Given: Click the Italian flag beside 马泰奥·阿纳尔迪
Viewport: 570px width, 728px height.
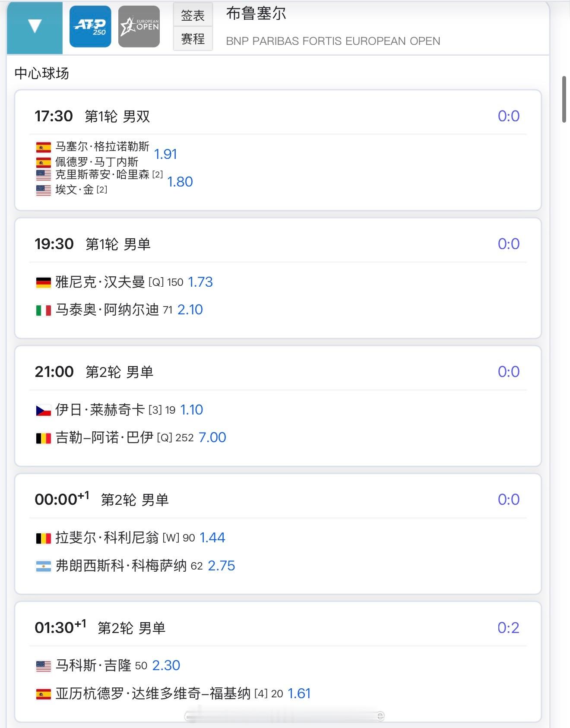Looking at the screenshot, I should [43, 310].
